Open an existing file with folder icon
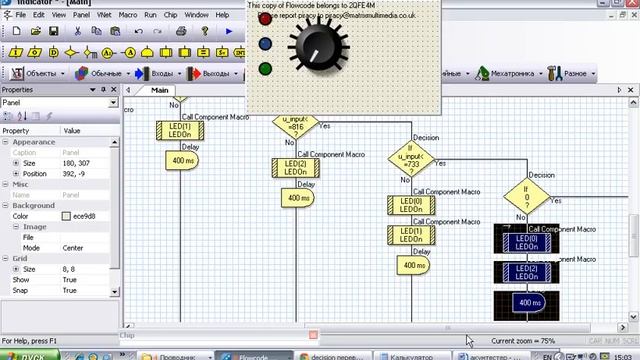Image resolution: width=640 pixels, height=360 pixels. coord(36,31)
